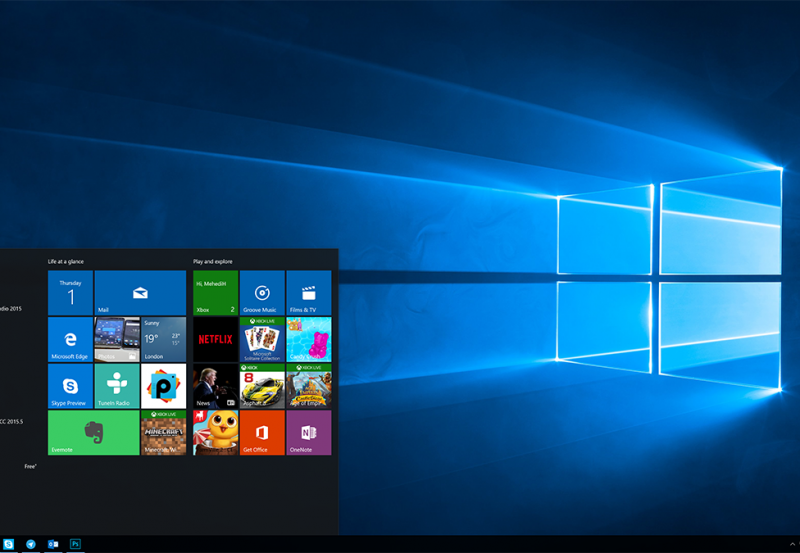Open the Films & TV tile

(309, 293)
